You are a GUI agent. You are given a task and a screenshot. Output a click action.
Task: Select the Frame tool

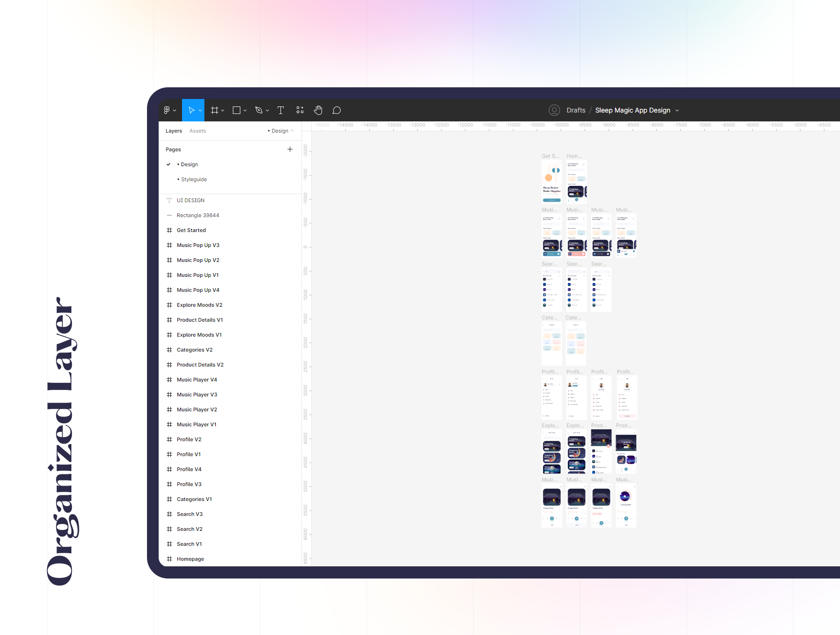[214, 110]
